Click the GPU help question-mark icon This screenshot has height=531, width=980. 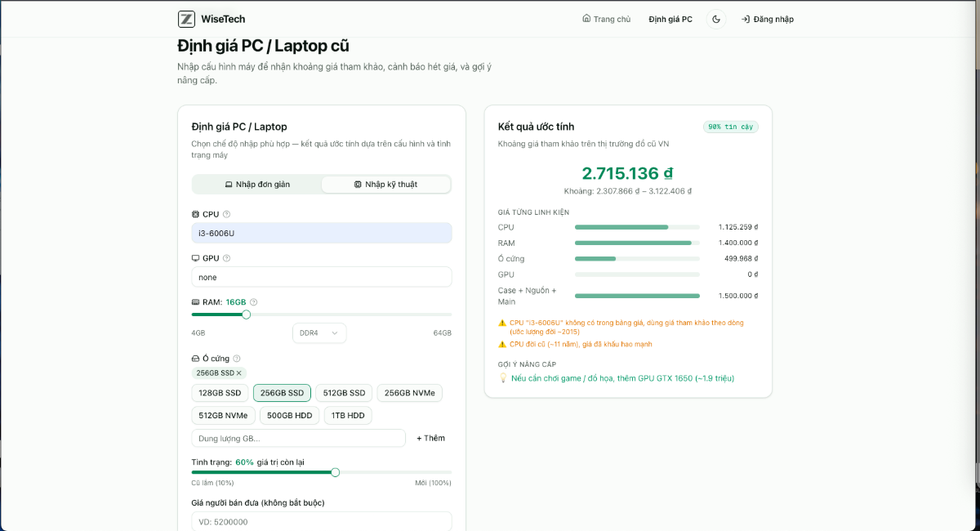pos(227,258)
